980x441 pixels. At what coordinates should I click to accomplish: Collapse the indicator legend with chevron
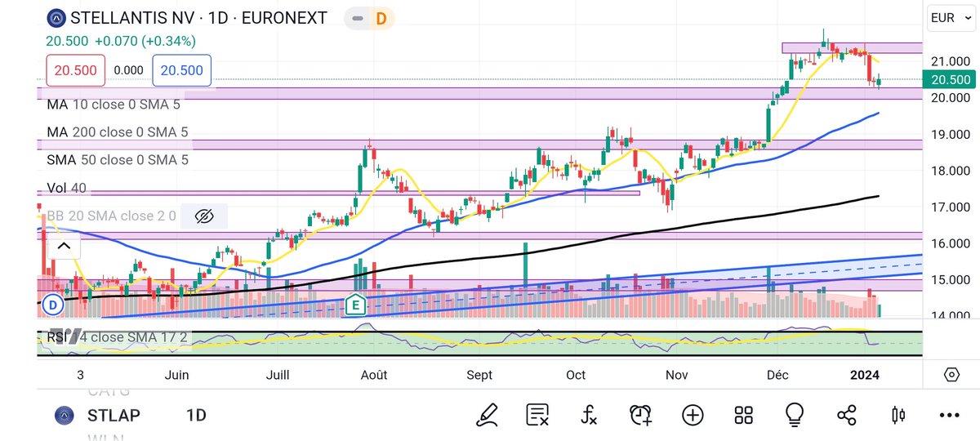tap(64, 245)
